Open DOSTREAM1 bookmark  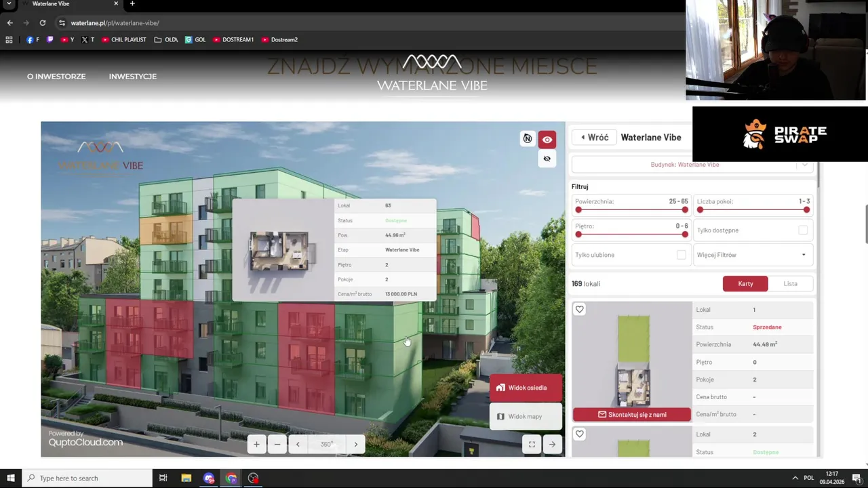[233, 40]
